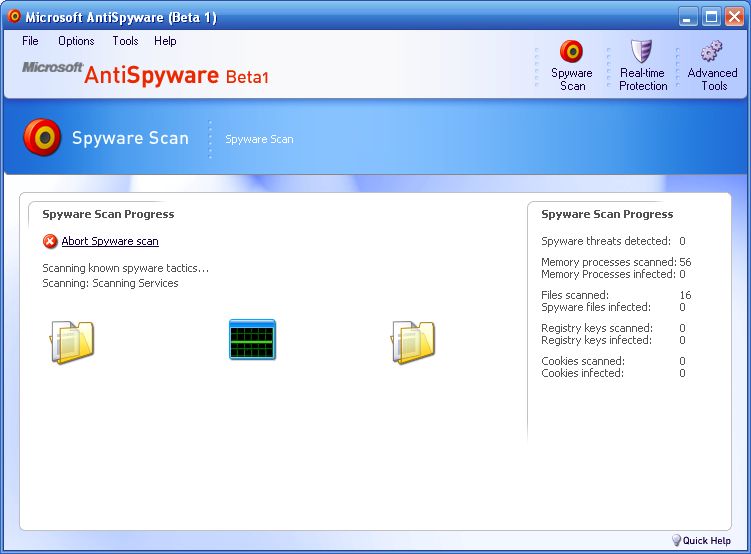
Task: Click 'Cookies infected:' statistic
Action: [x=582, y=373]
